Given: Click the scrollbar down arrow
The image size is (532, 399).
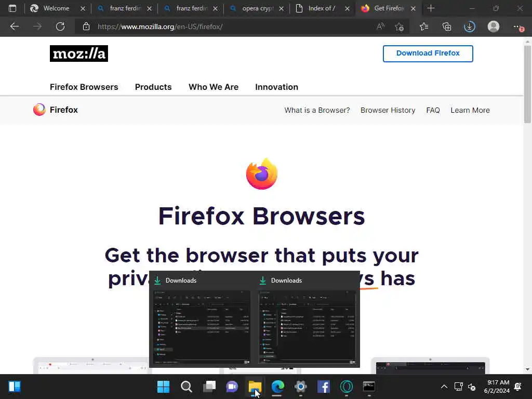Looking at the screenshot, I should tap(527, 369).
